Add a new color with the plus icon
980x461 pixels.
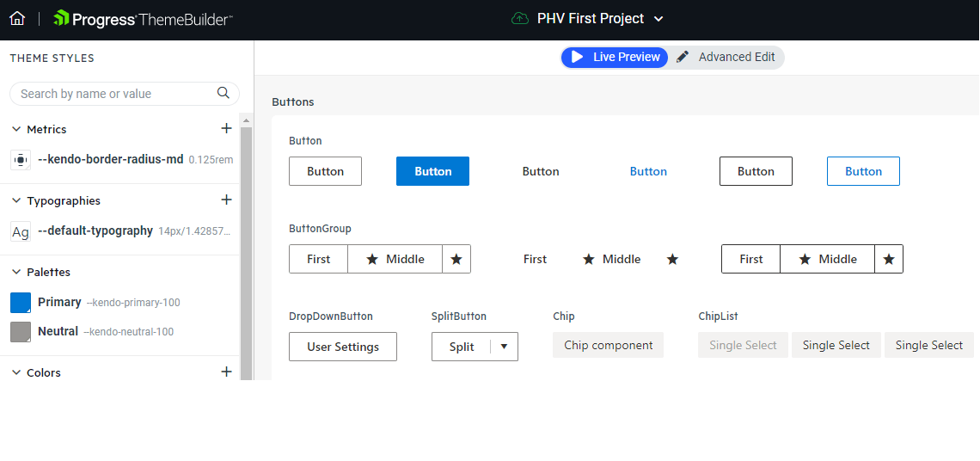[x=226, y=372]
